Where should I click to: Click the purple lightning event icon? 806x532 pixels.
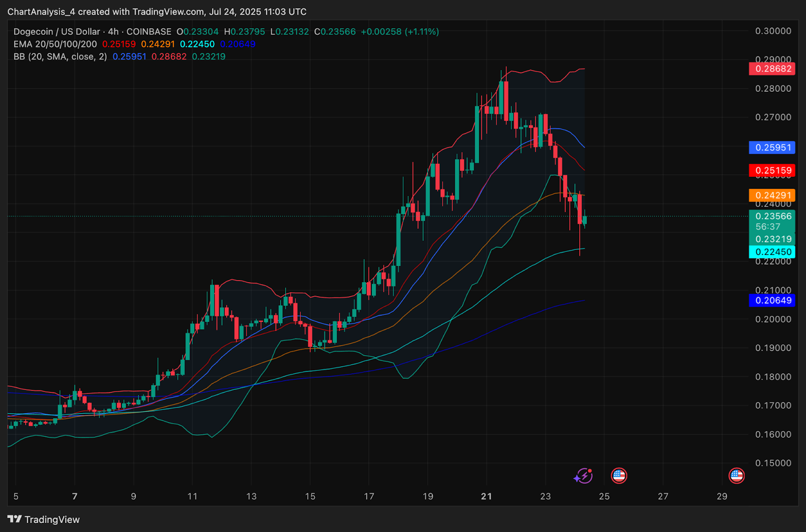[583, 476]
